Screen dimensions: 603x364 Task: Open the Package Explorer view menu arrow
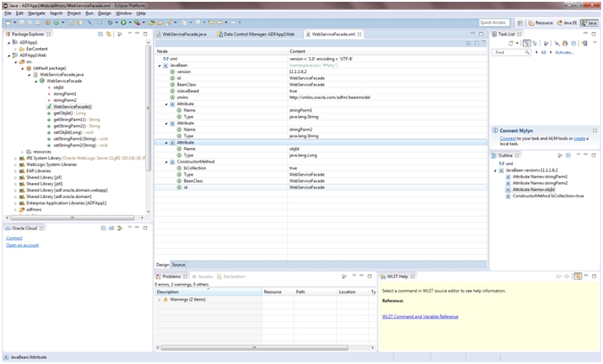click(129, 34)
